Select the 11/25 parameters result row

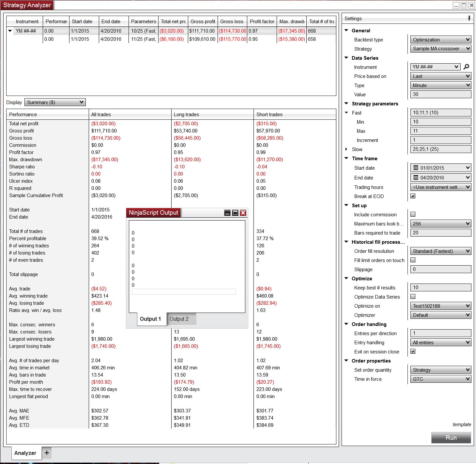pyautogui.click(x=171, y=39)
